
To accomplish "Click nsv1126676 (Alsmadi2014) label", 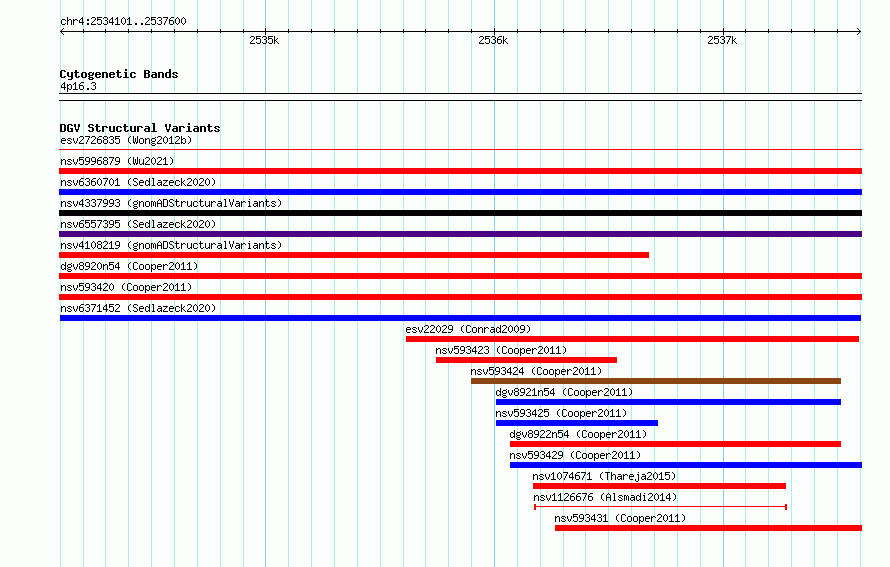I will [x=605, y=497].
